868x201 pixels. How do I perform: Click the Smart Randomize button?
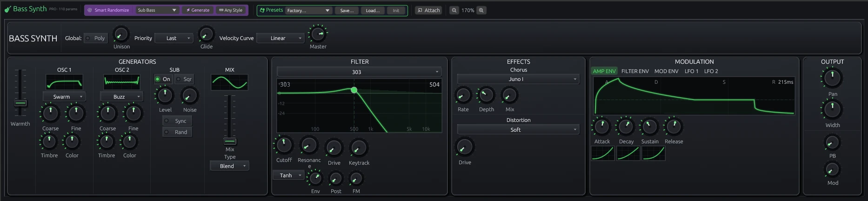click(x=109, y=10)
